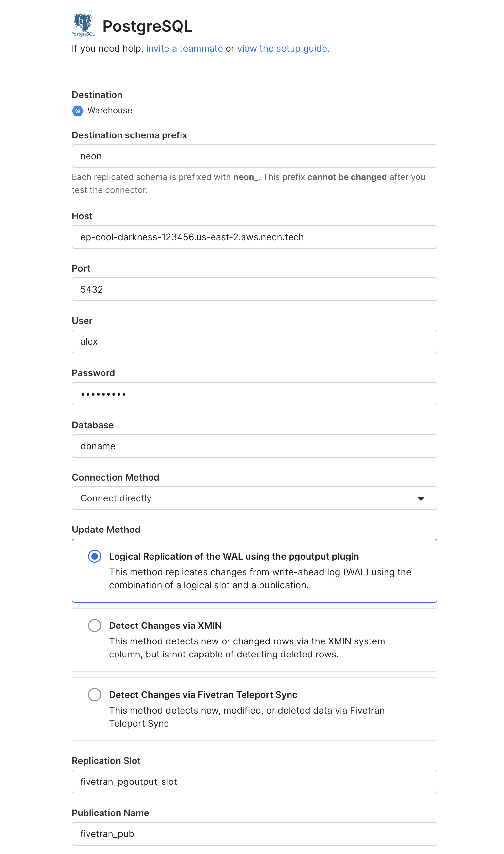The height and width of the screenshot is (854, 504).
Task: Choose Detect Changes via XMIN option
Action: click(x=95, y=625)
